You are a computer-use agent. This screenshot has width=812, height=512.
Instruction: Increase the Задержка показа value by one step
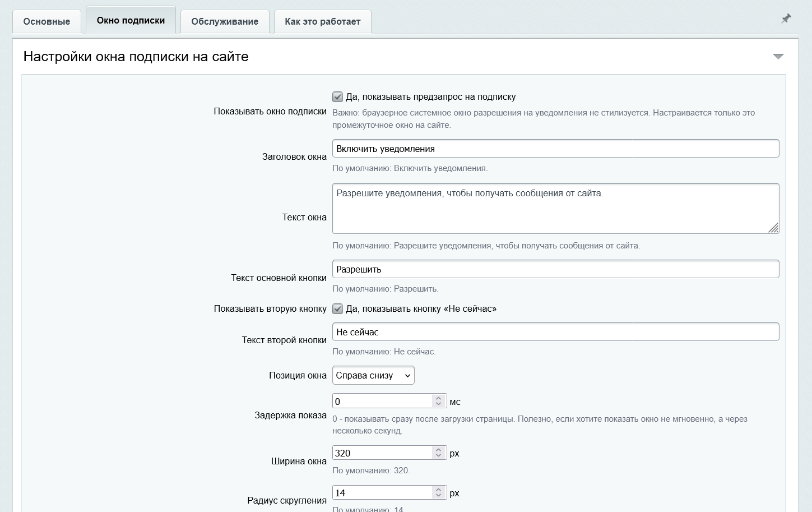tap(439, 398)
